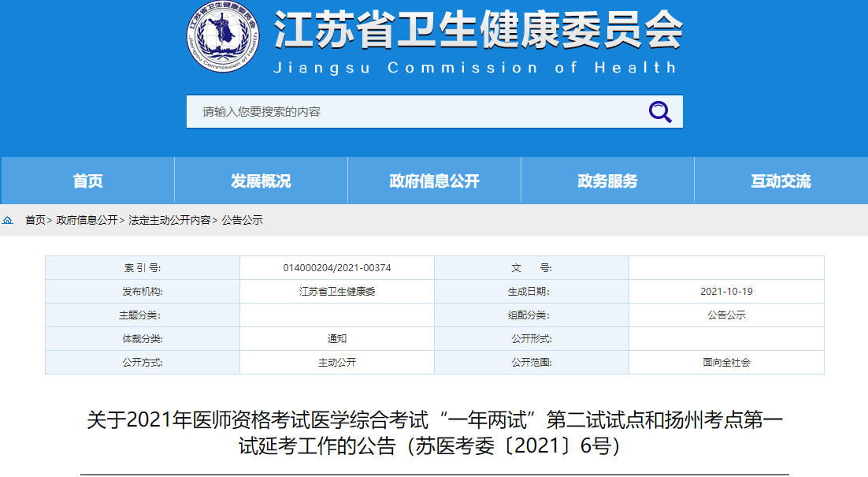Click the 公开形式 label cell
868x477 pixels.
pos(532,338)
